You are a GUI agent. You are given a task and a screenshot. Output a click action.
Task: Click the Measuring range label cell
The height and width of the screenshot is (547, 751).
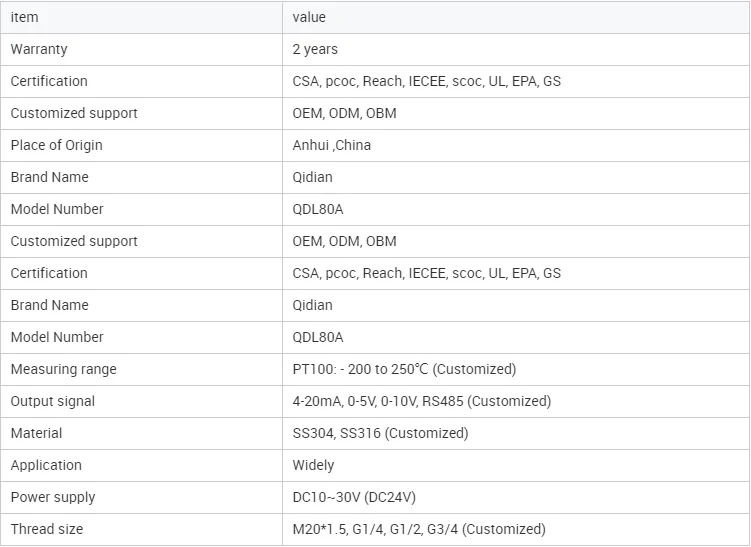tap(63, 369)
